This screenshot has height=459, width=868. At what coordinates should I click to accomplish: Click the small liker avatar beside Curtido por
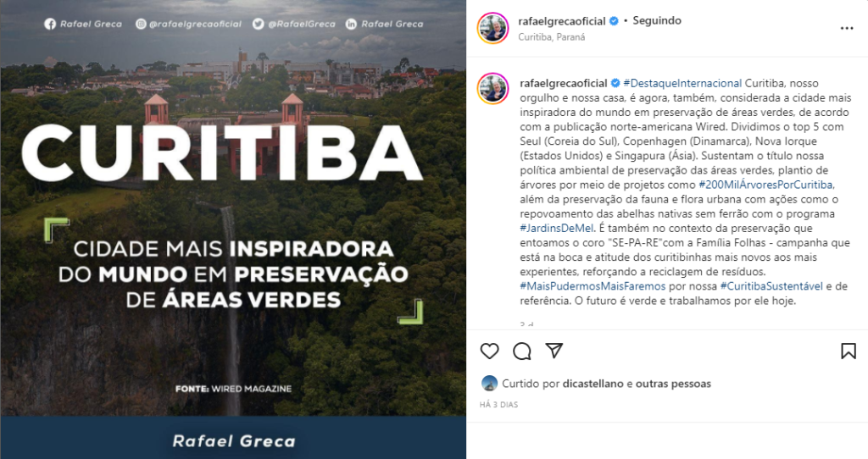pos(489,384)
